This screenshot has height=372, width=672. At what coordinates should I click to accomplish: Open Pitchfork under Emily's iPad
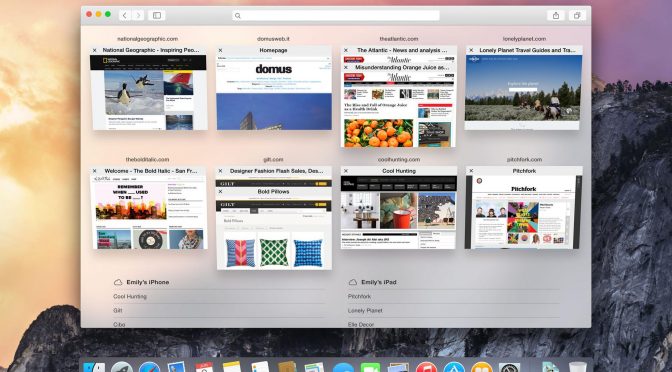[359, 296]
